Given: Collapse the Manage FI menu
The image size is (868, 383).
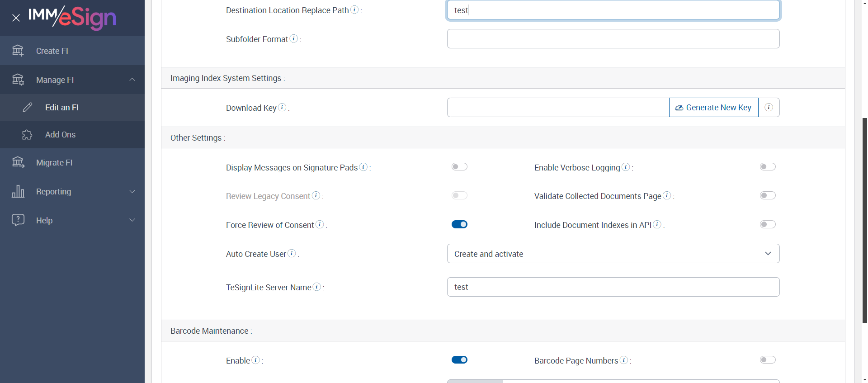Looking at the screenshot, I should (132, 80).
